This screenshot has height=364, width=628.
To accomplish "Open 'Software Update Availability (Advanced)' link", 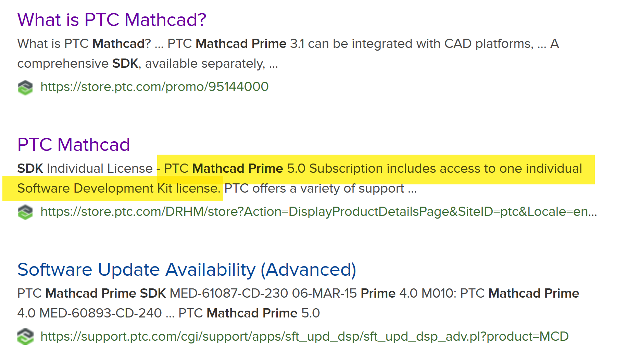I will pyautogui.click(x=187, y=270).
